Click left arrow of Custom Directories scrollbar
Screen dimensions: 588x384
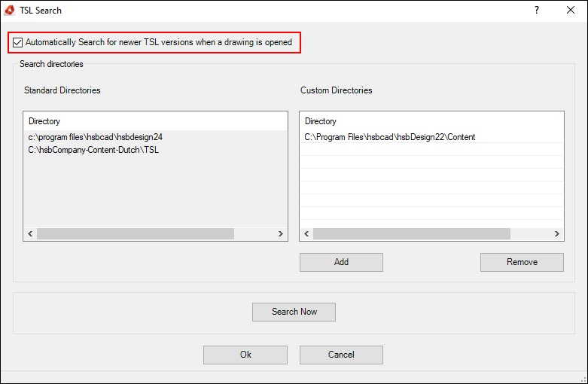(x=306, y=233)
